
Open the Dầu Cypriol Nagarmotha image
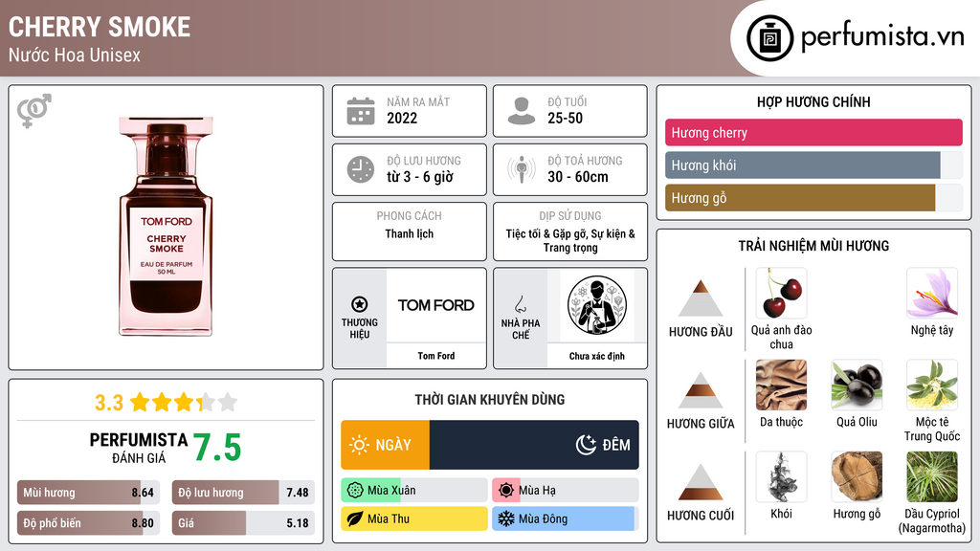point(932,476)
